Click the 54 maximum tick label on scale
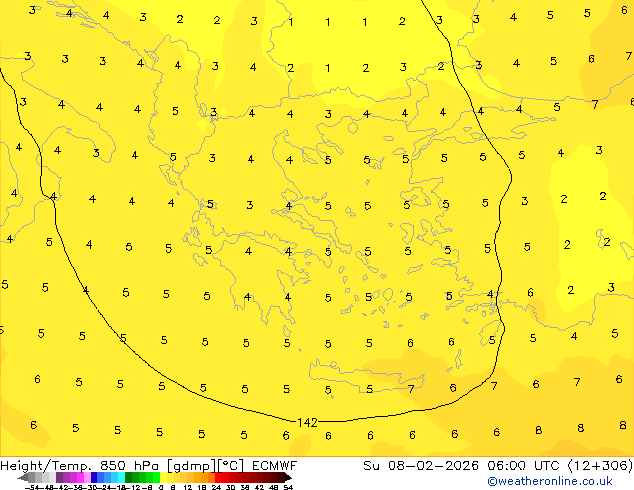Image resolution: width=634 pixels, height=490 pixels. [288, 488]
